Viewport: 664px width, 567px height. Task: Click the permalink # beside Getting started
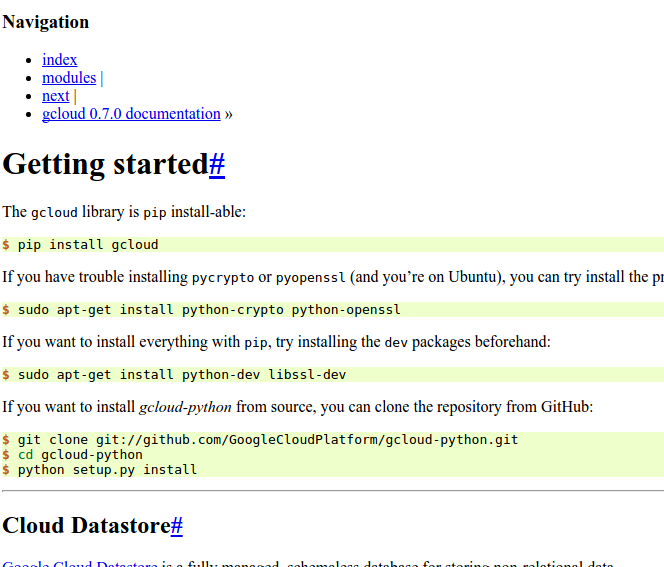[216, 164]
